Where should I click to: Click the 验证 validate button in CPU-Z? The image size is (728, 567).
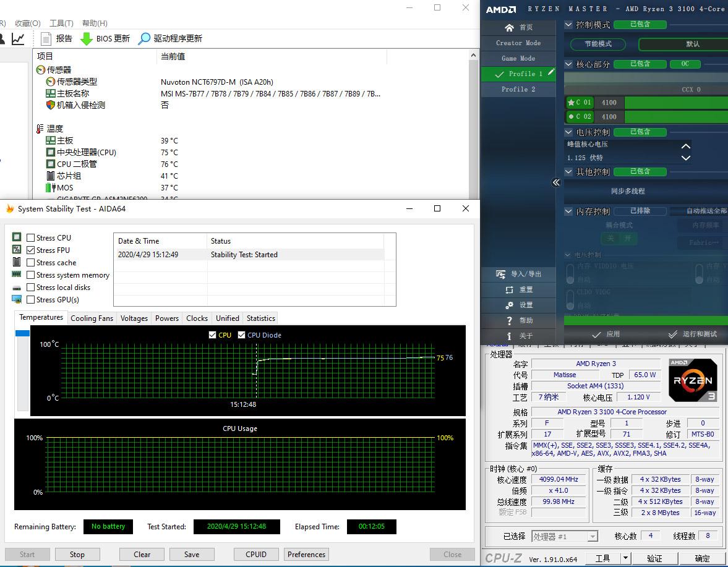coord(654,558)
